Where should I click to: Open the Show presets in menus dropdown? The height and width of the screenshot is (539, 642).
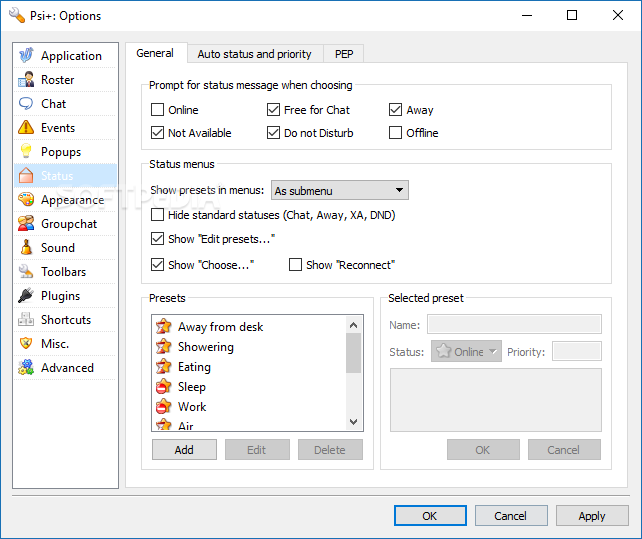coord(340,190)
